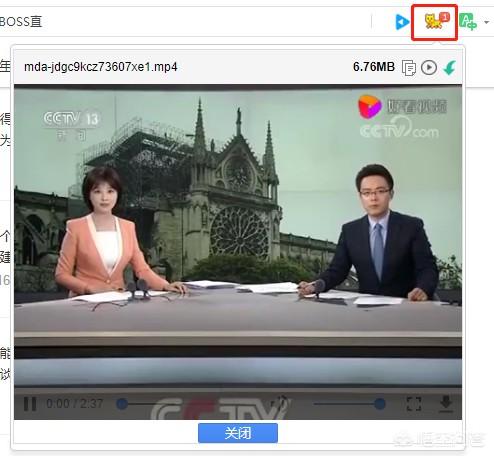Image resolution: width=494 pixels, height=456 pixels.
Task: Click the video preview frame
Action: point(238,252)
